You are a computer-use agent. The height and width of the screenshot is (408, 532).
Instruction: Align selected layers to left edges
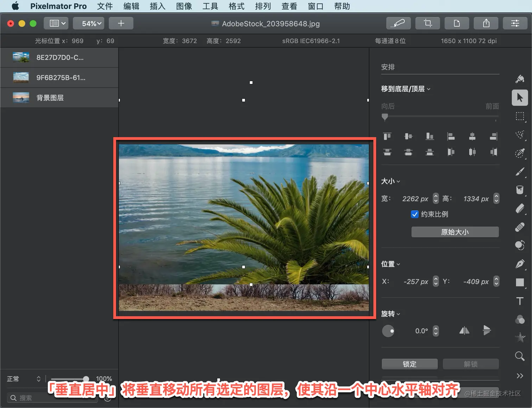451,136
